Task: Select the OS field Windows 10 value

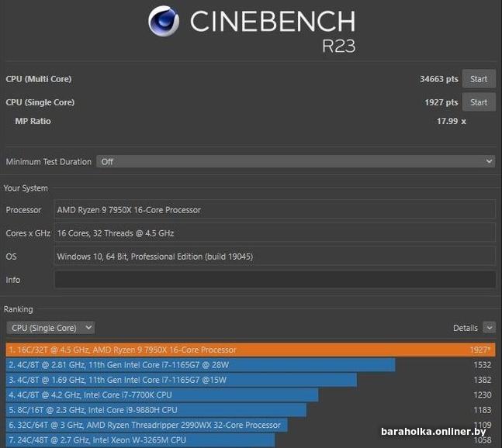Action: pos(275,257)
